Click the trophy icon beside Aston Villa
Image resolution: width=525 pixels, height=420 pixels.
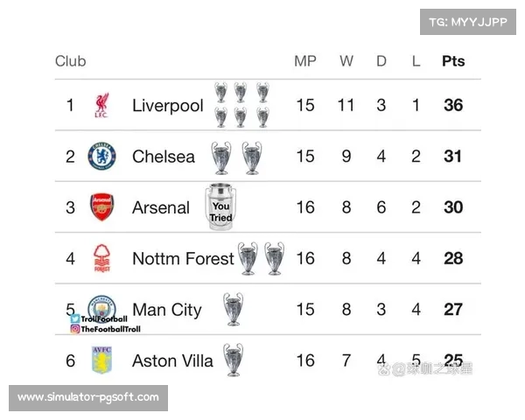click(x=233, y=360)
